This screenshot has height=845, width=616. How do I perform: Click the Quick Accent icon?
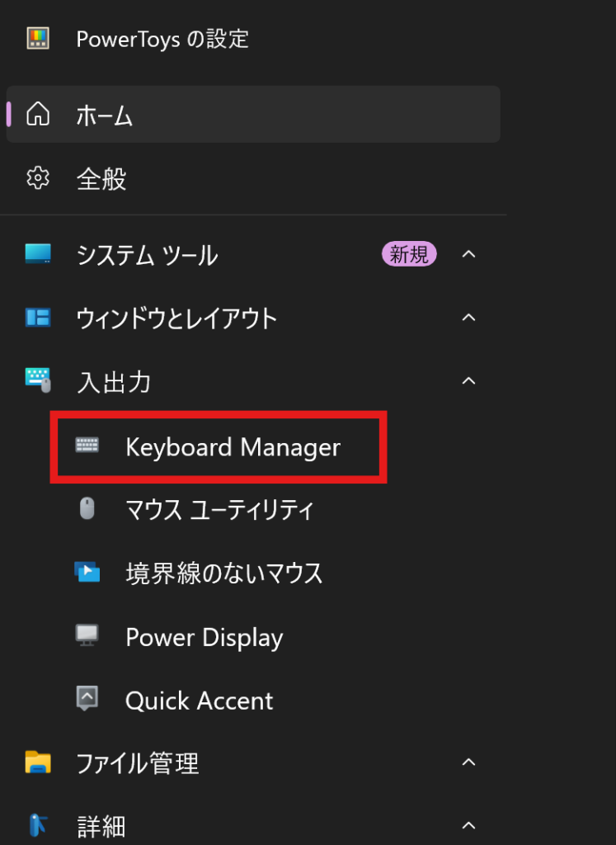click(x=87, y=698)
